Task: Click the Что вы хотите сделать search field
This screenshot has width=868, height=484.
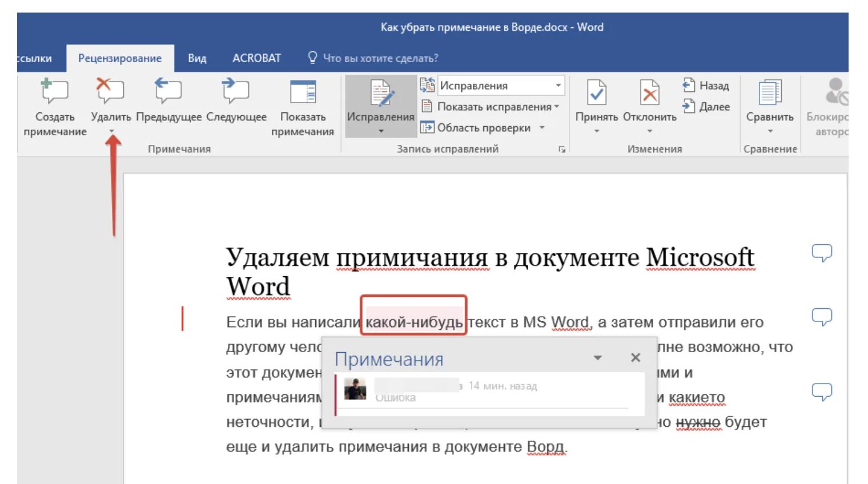Action: 373,58
